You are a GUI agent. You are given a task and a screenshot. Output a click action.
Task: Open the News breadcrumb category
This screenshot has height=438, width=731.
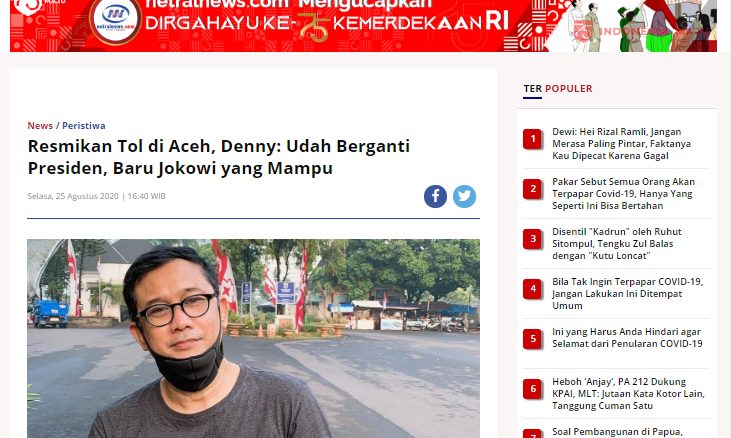coord(40,125)
